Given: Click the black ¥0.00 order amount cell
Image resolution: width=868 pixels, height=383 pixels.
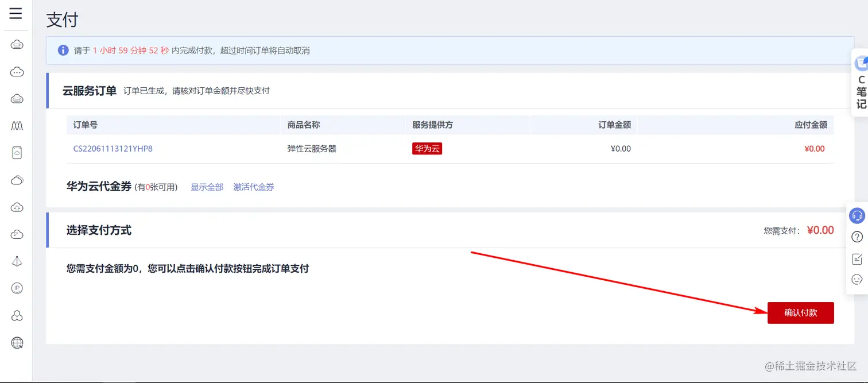Looking at the screenshot, I should coord(621,149).
